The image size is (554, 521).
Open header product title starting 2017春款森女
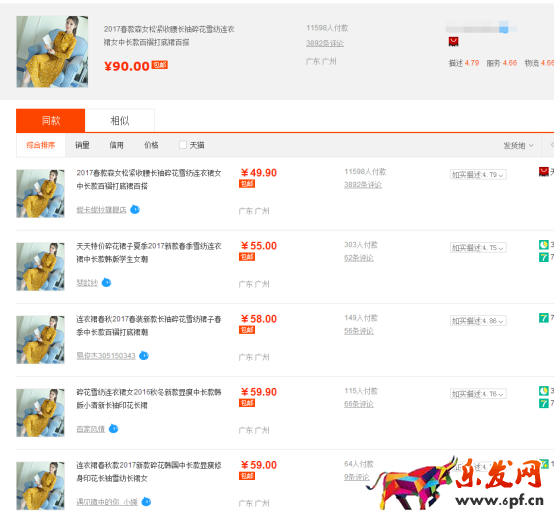[169, 36]
